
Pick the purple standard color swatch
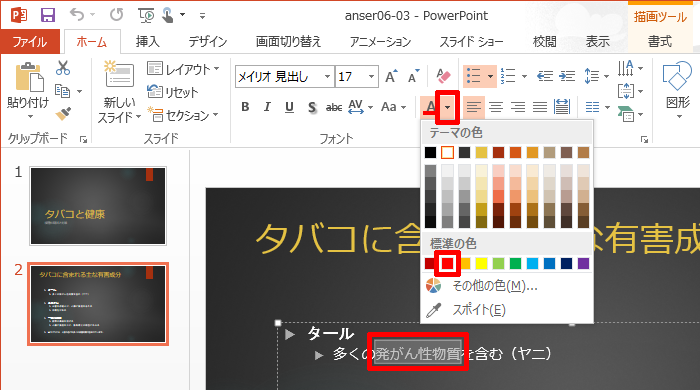pyautogui.click(x=583, y=264)
